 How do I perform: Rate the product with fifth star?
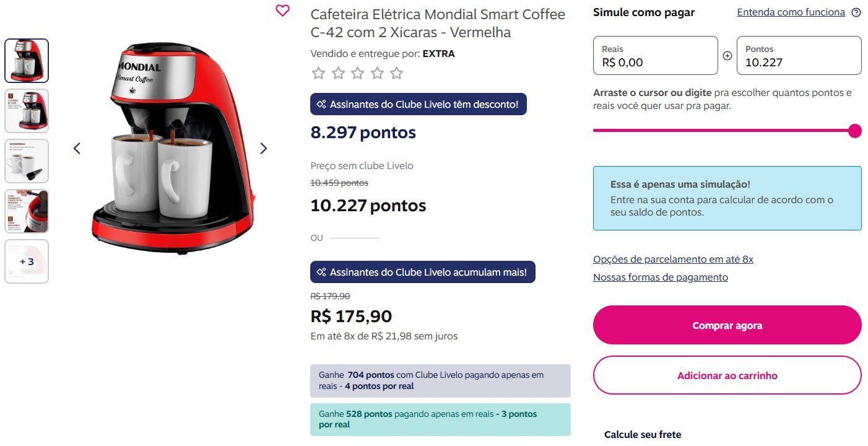(x=397, y=74)
